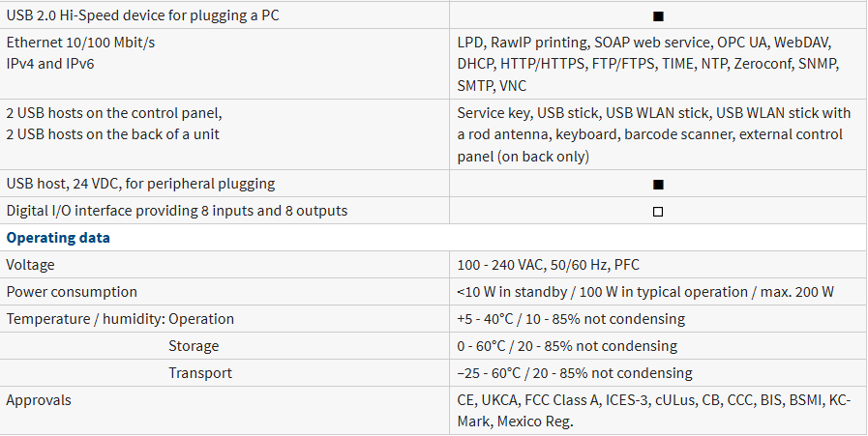Select the Power consumption label
The height and width of the screenshot is (436, 868).
click(x=72, y=292)
